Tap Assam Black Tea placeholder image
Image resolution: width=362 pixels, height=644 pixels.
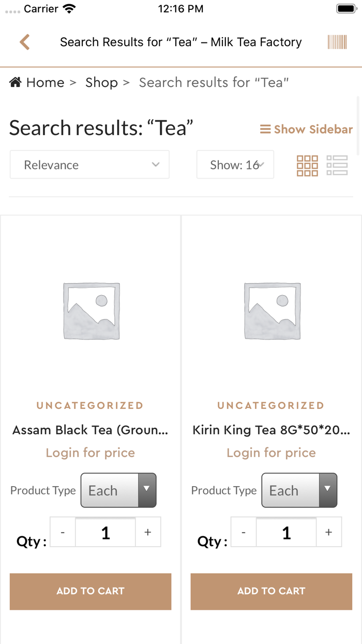coord(92,311)
